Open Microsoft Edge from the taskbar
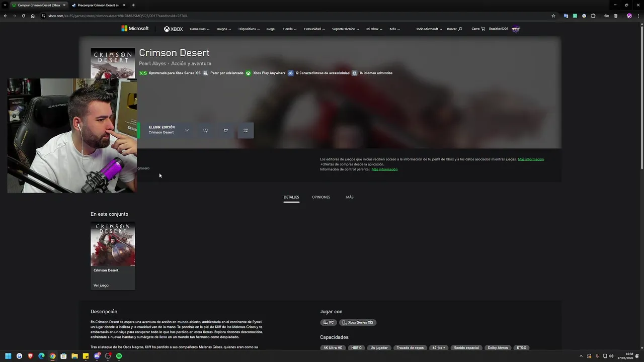This screenshot has height=362, width=644. tap(41, 356)
